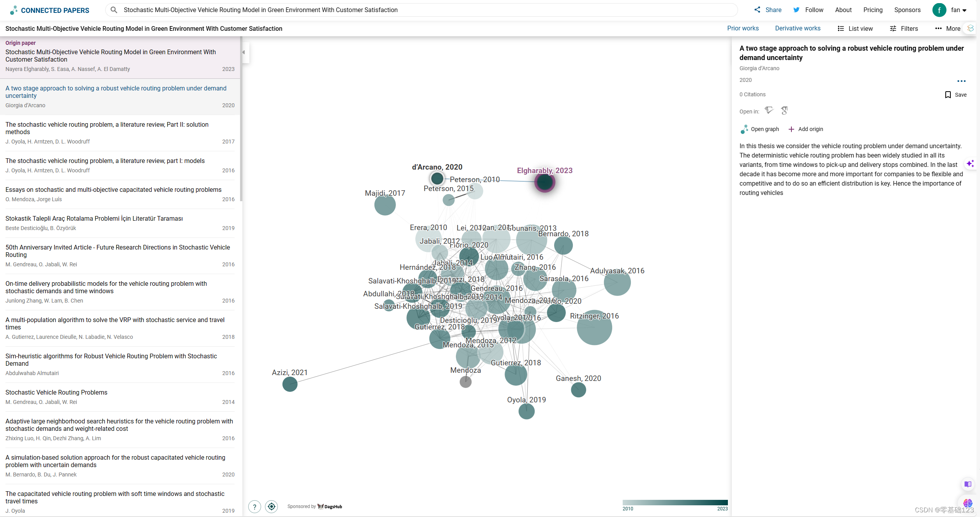
Task: Collapse the left paper list panel
Action: point(244,52)
